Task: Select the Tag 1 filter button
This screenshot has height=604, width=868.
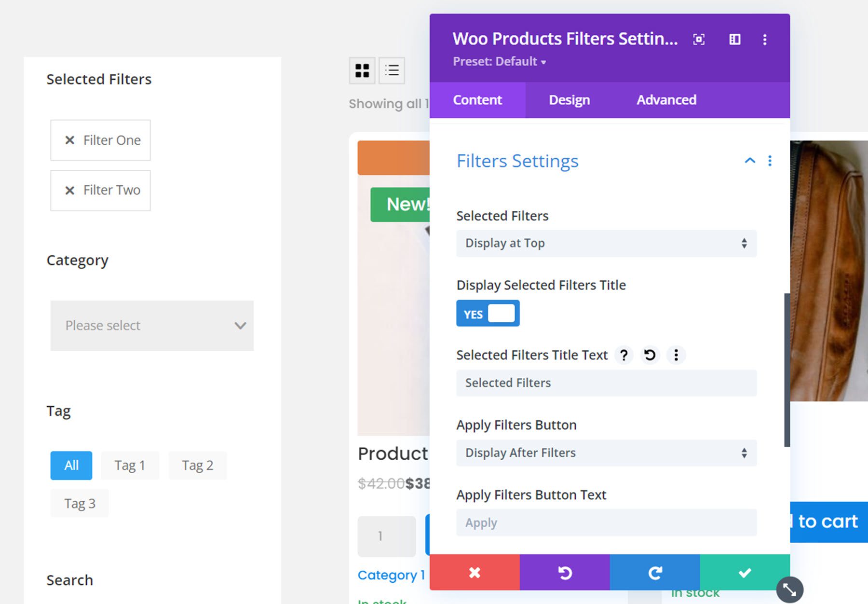Action: coord(129,465)
